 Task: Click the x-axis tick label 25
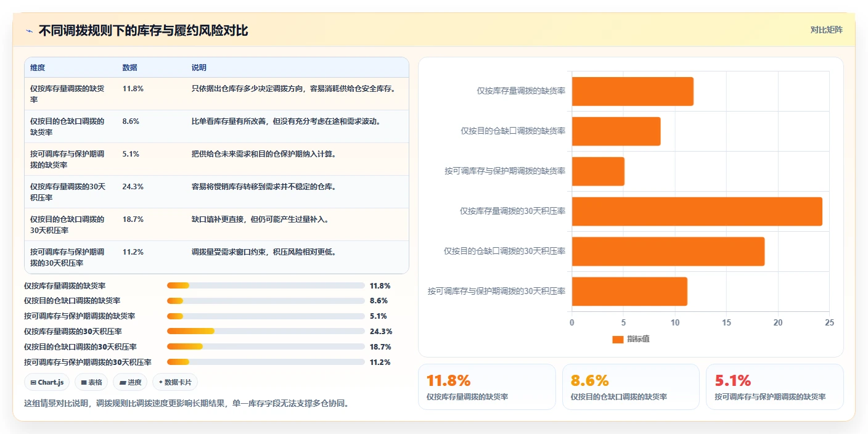pyautogui.click(x=829, y=323)
